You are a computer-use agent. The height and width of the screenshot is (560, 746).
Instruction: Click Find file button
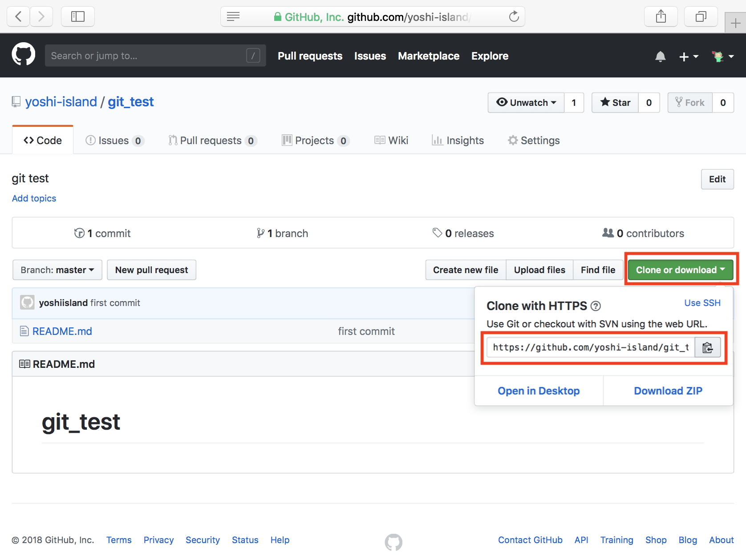598,270
